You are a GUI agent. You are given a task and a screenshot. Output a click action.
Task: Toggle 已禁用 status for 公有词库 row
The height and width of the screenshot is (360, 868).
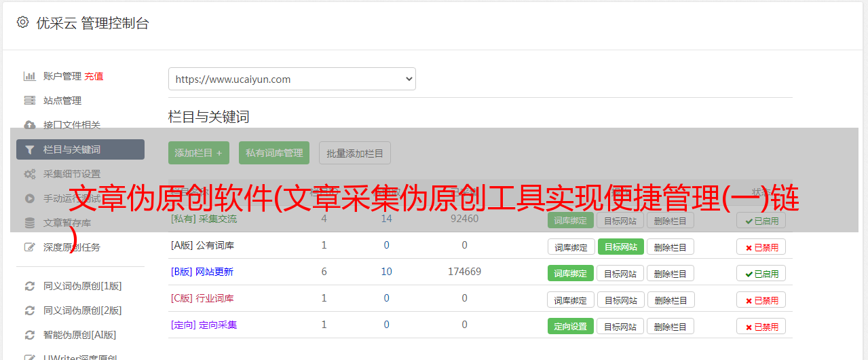(761, 247)
